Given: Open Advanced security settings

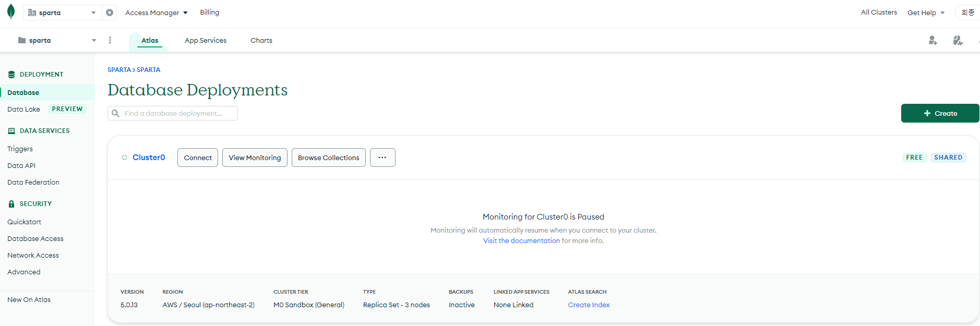Looking at the screenshot, I should click(24, 272).
